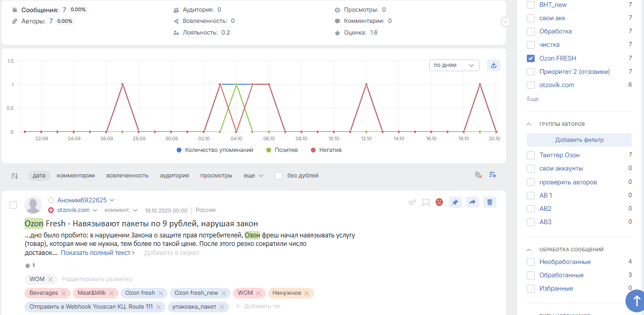Select the post checkbox next to the avatar

click(14, 205)
